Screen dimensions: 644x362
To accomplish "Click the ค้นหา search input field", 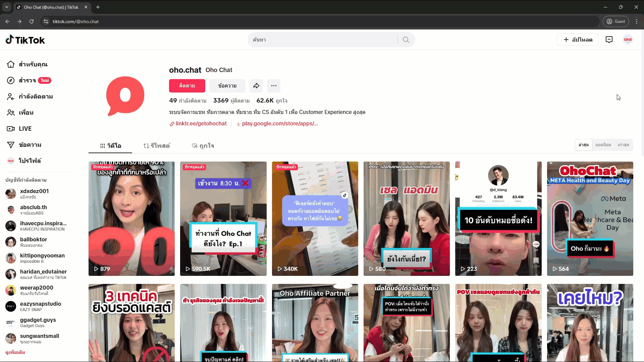I will [322, 40].
